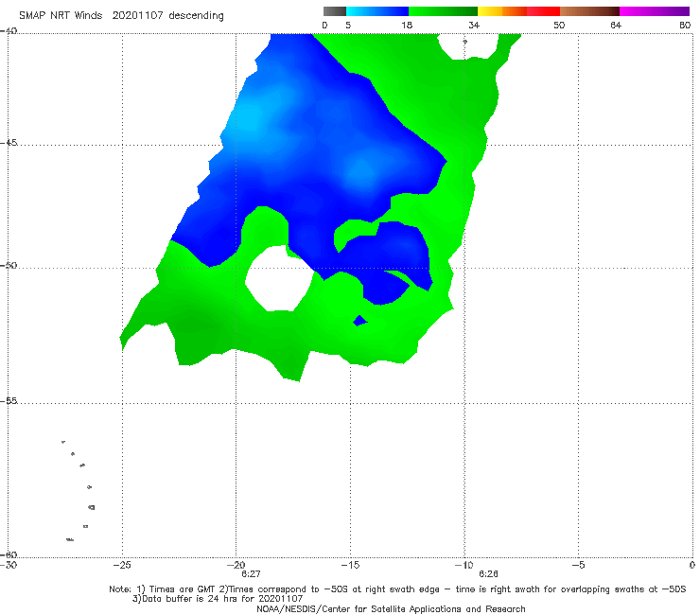
Task: Click the white data gap near -50 latitude
Action: (x=279, y=279)
